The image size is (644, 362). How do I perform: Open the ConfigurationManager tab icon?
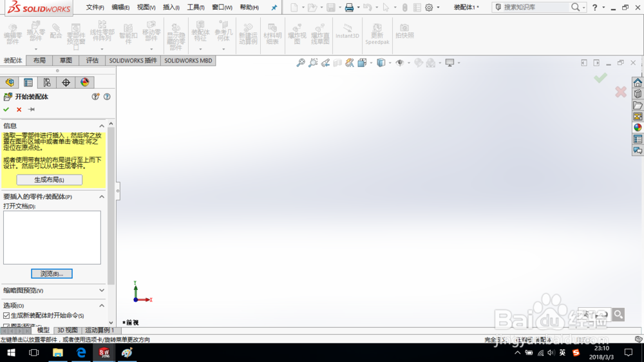tap(47, 82)
